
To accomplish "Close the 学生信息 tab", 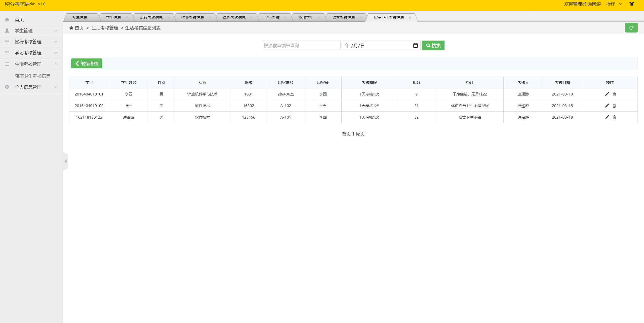I will (x=127, y=17).
